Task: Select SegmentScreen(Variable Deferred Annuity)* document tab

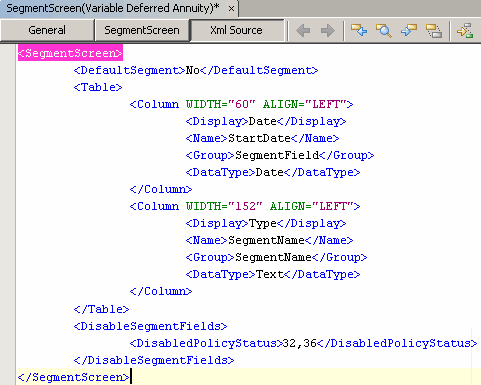Action: (113, 8)
